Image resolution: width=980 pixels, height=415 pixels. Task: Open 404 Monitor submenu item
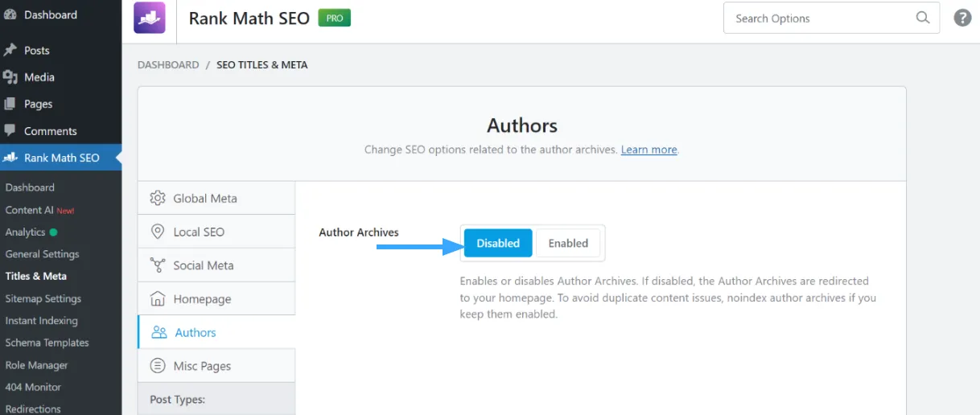33,387
